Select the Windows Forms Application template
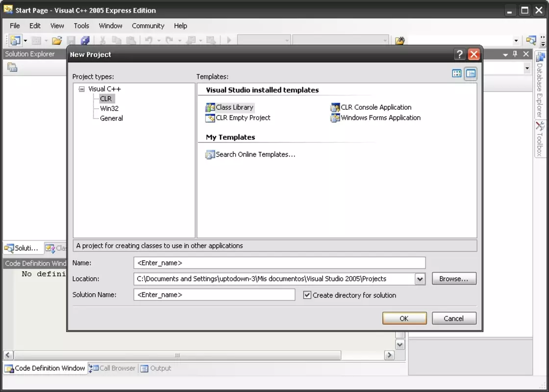 [375, 118]
